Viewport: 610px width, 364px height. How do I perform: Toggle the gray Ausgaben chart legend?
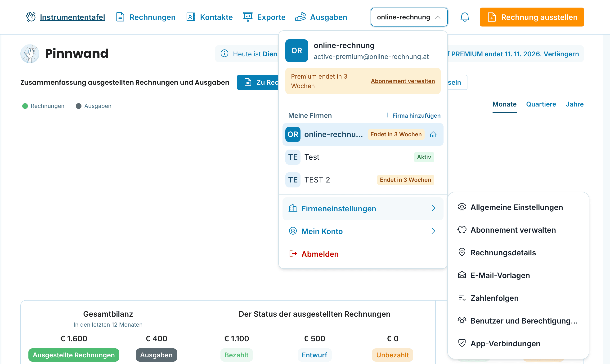click(x=94, y=106)
